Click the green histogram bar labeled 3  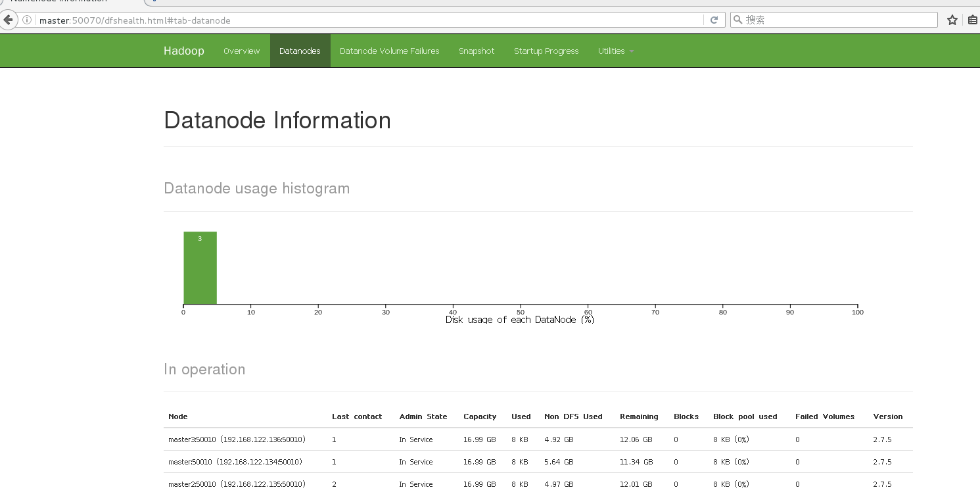click(x=200, y=268)
